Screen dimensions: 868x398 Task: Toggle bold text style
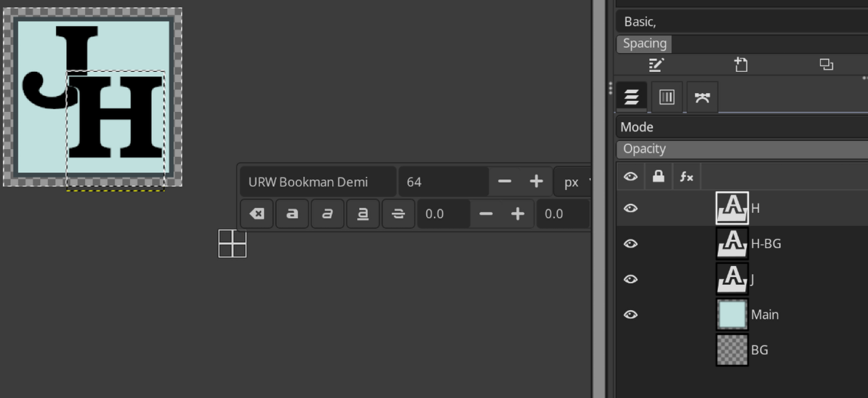(292, 214)
